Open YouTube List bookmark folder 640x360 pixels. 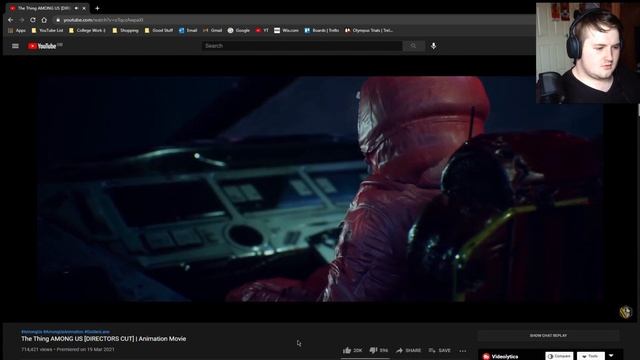47,30
